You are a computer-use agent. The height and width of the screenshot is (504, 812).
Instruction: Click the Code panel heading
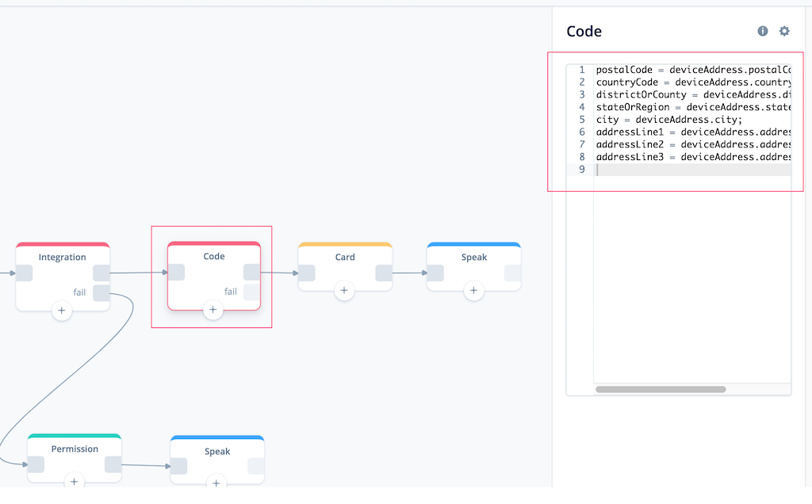584,31
